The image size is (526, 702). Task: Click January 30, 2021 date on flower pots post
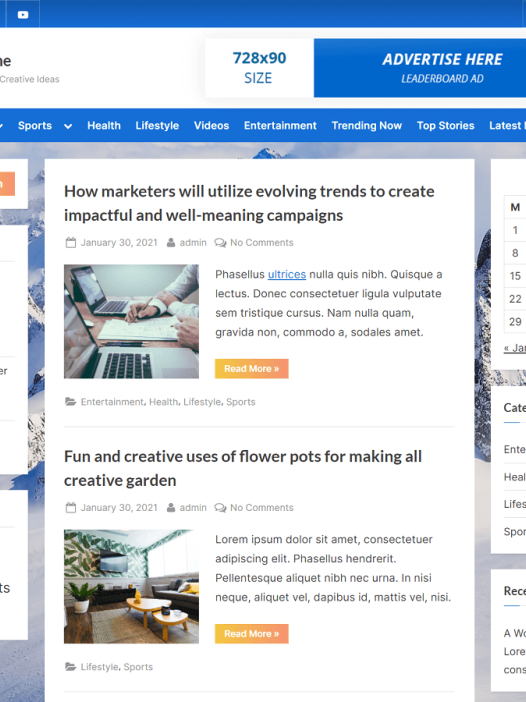click(119, 508)
